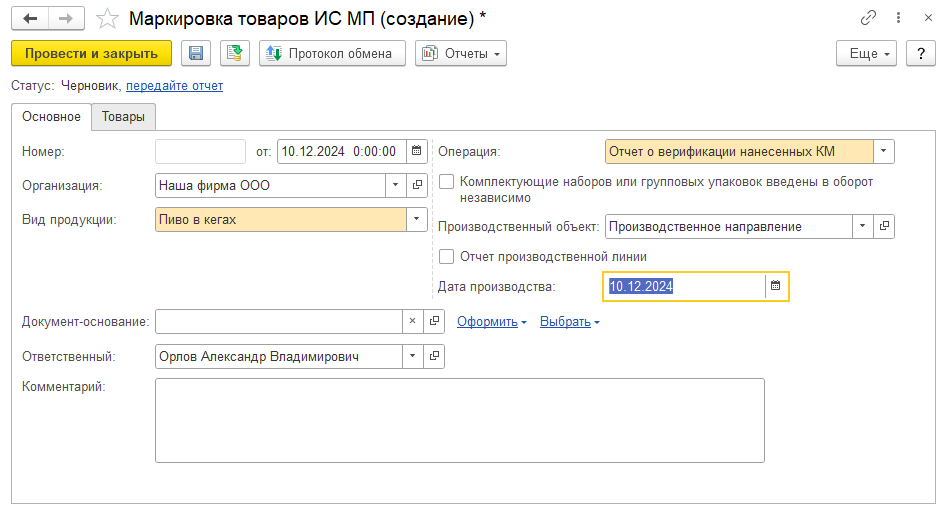This screenshot has width=950, height=516.
Task: Click into the Комментарий text area
Action: [459, 420]
